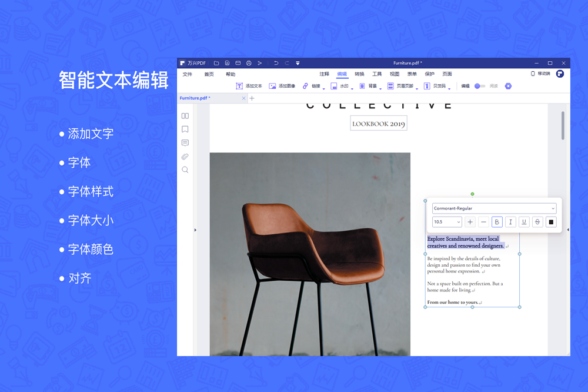Open the attachments paperclip panel

point(185,157)
